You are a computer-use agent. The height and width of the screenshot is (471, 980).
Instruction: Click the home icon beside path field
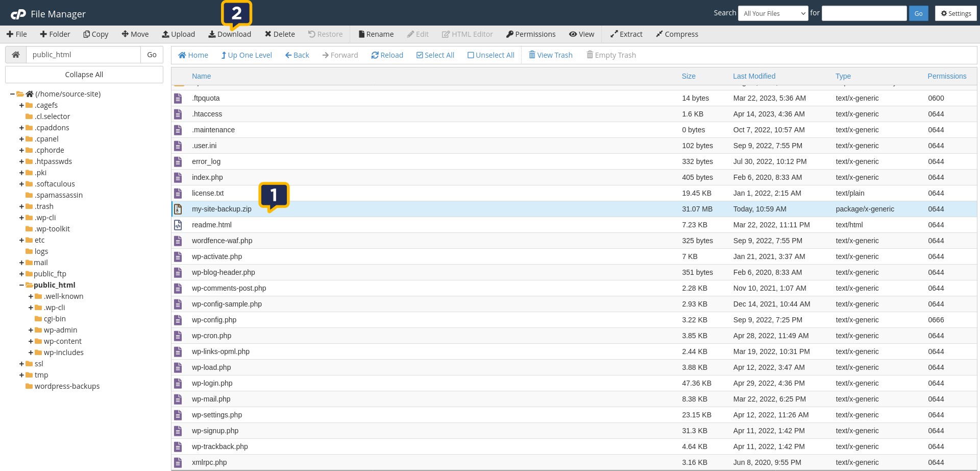pyautogui.click(x=16, y=55)
